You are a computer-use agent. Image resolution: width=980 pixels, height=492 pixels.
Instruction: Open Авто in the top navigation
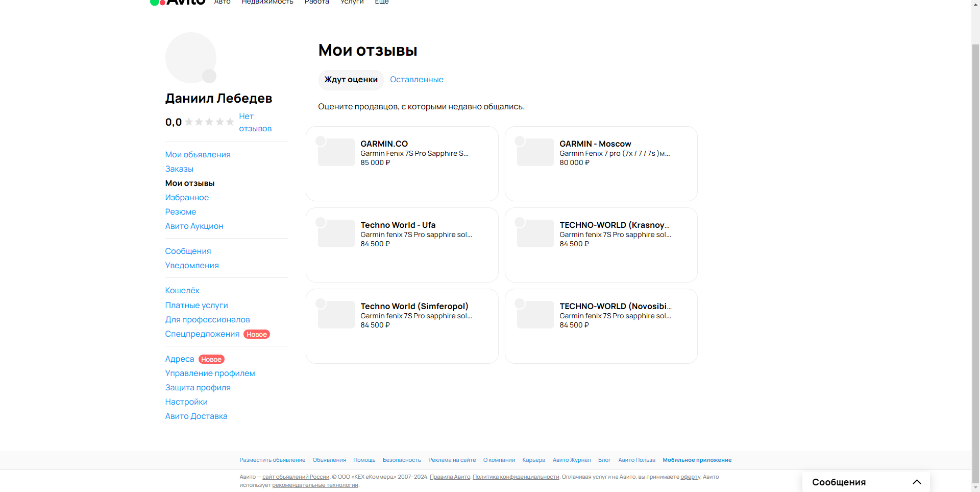pyautogui.click(x=223, y=2)
